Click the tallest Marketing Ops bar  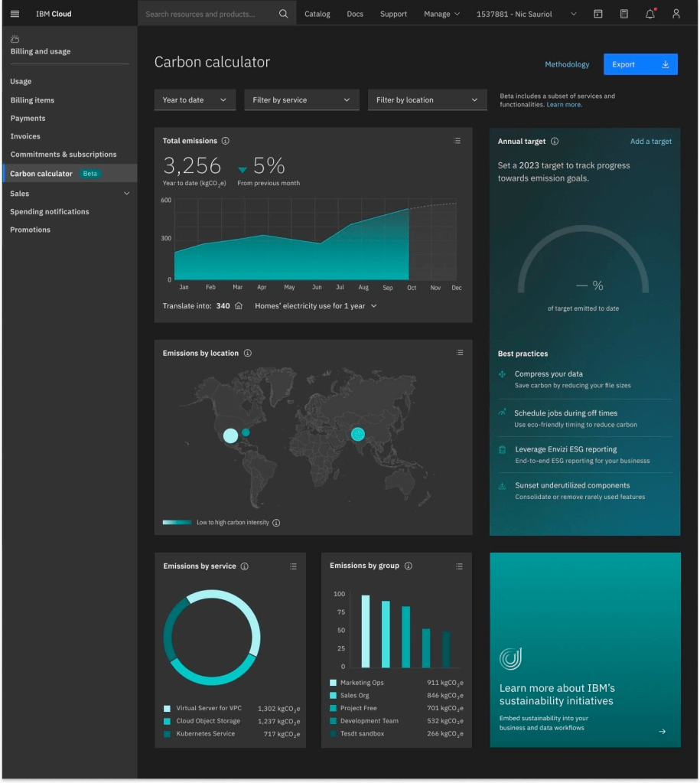[x=366, y=631]
